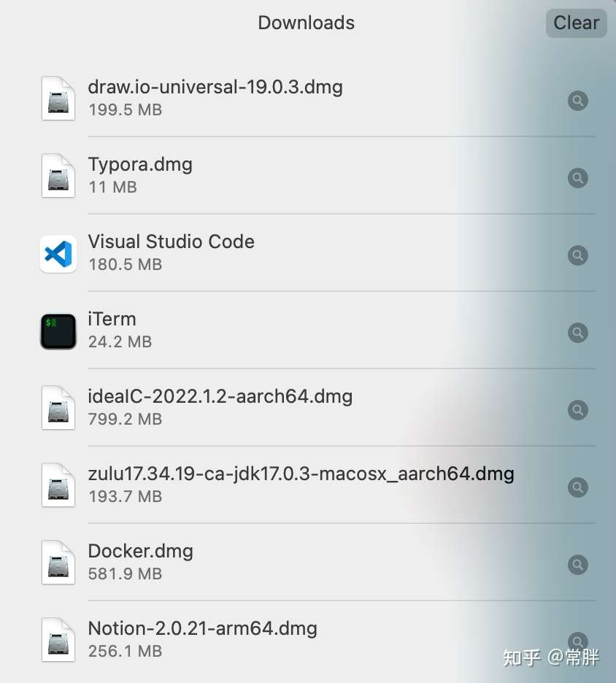Image resolution: width=616 pixels, height=683 pixels.
Task: Reveal iTerm in Finder via magnifier
Action: (x=577, y=333)
